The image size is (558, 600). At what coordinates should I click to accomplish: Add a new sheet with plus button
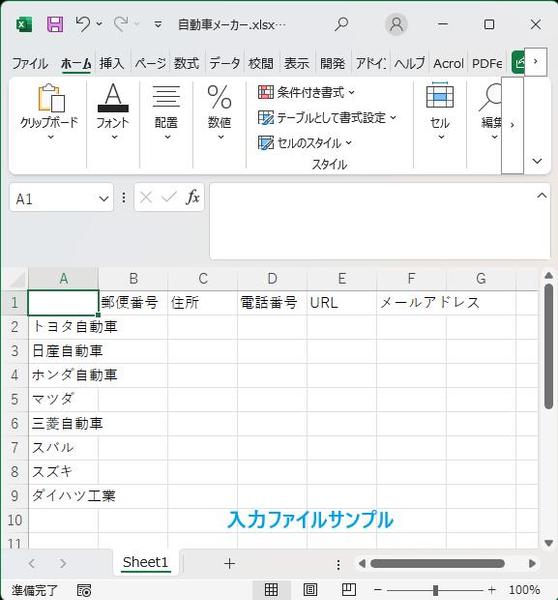(229, 563)
